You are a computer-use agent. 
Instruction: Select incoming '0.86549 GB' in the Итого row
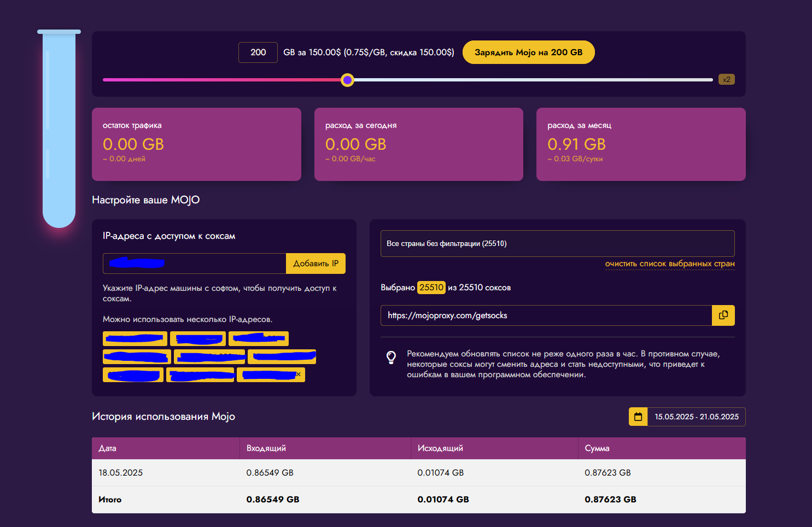[x=273, y=500]
